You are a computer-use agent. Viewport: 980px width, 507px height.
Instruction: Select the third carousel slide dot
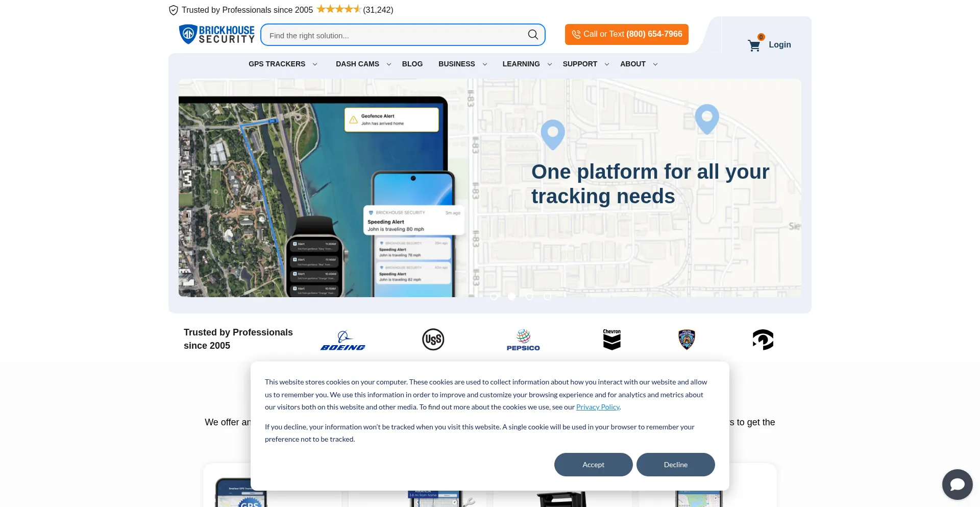[x=529, y=296]
